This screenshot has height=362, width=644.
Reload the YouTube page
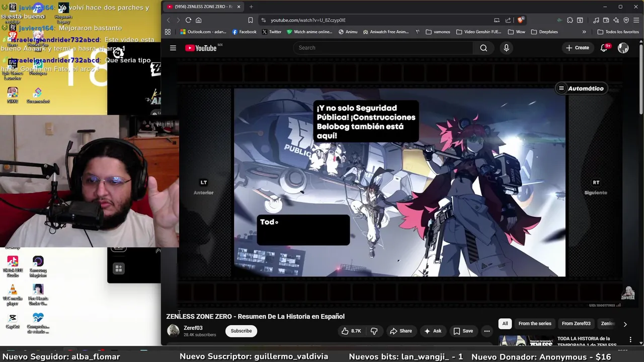click(188, 20)
